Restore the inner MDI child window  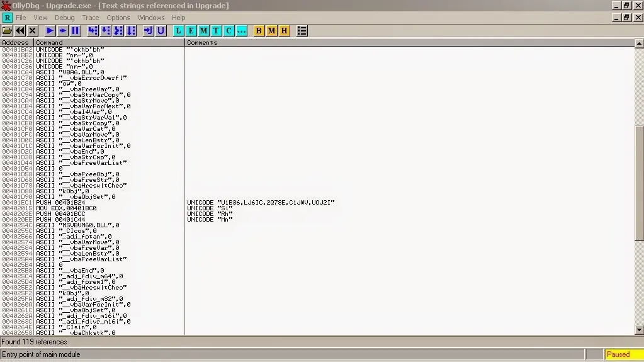tap(627, 18)
